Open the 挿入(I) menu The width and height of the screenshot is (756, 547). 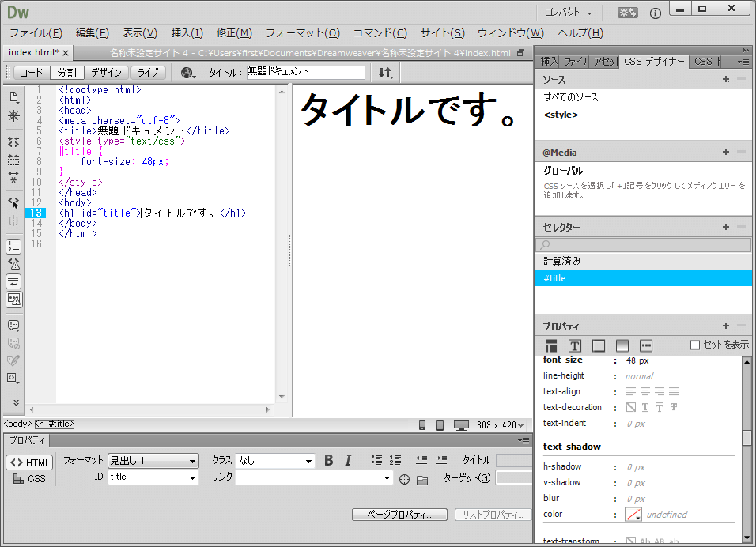[187, 33]
